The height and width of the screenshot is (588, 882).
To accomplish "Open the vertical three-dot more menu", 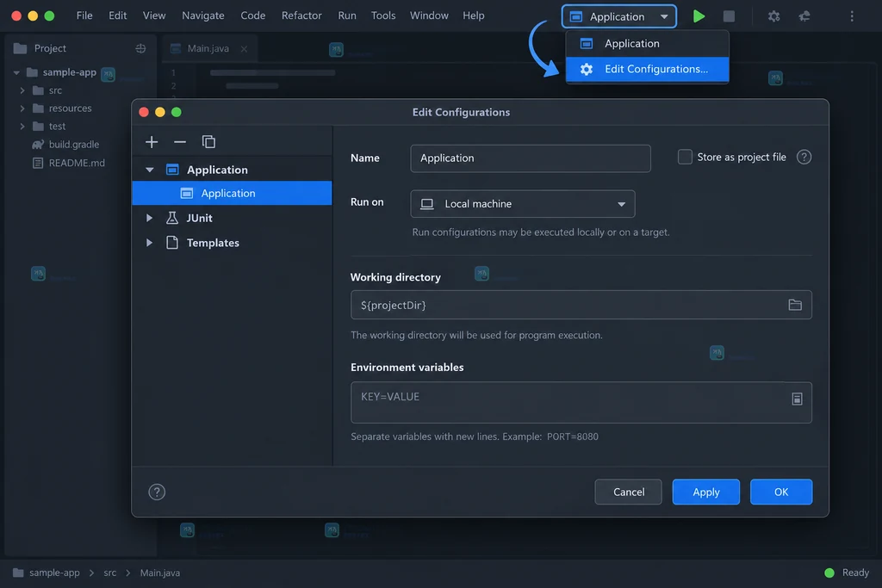I will 852,16.
